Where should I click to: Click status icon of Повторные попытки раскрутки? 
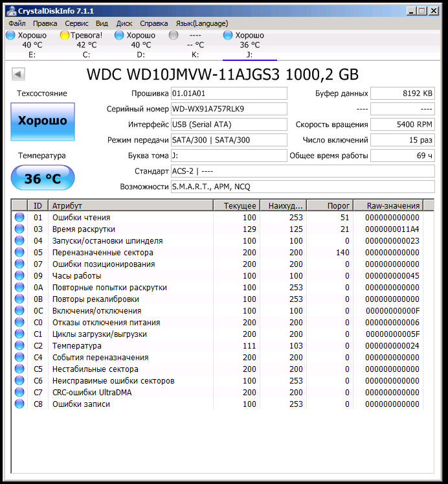coord(19,288)
